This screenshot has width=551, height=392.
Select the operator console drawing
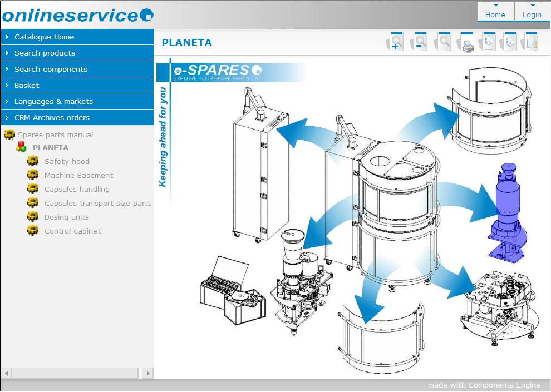233,291
